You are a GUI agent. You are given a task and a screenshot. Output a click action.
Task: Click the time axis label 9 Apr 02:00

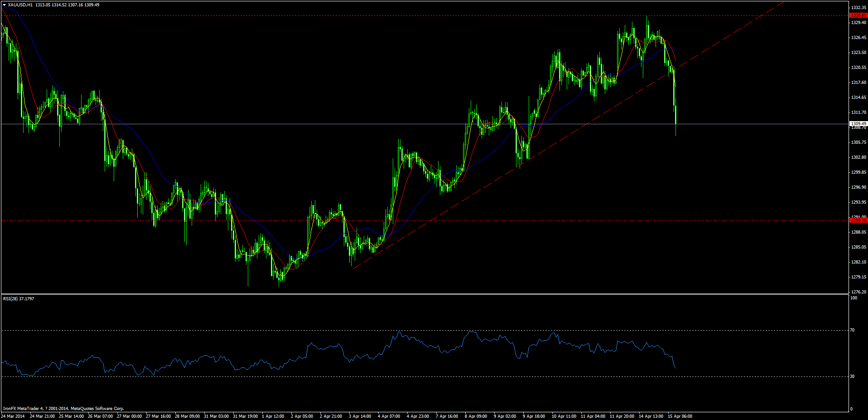pos(505,416)
